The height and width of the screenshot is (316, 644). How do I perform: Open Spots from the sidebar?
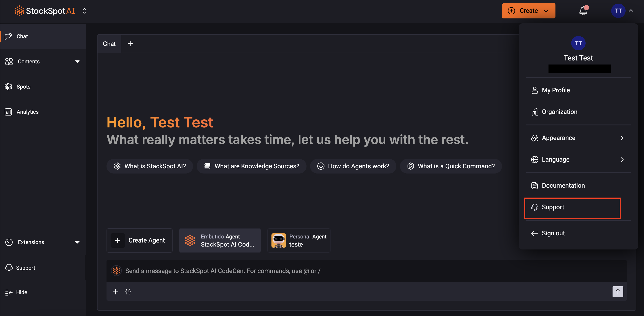[23, 87]
